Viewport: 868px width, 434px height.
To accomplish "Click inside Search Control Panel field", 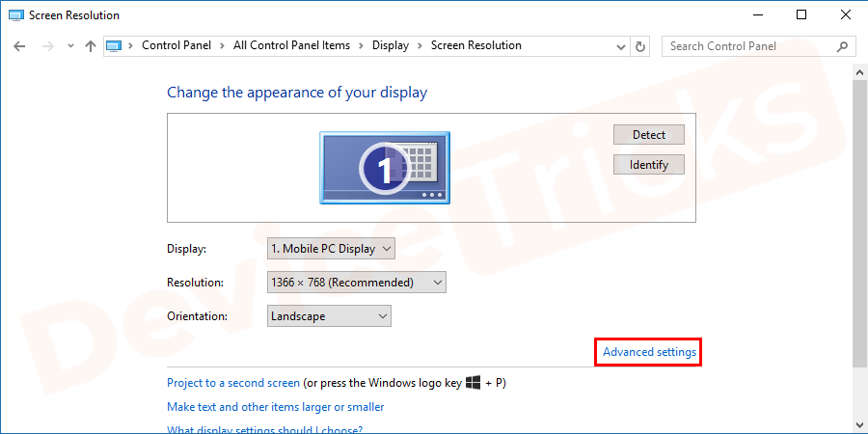I will tap(747, 46).
